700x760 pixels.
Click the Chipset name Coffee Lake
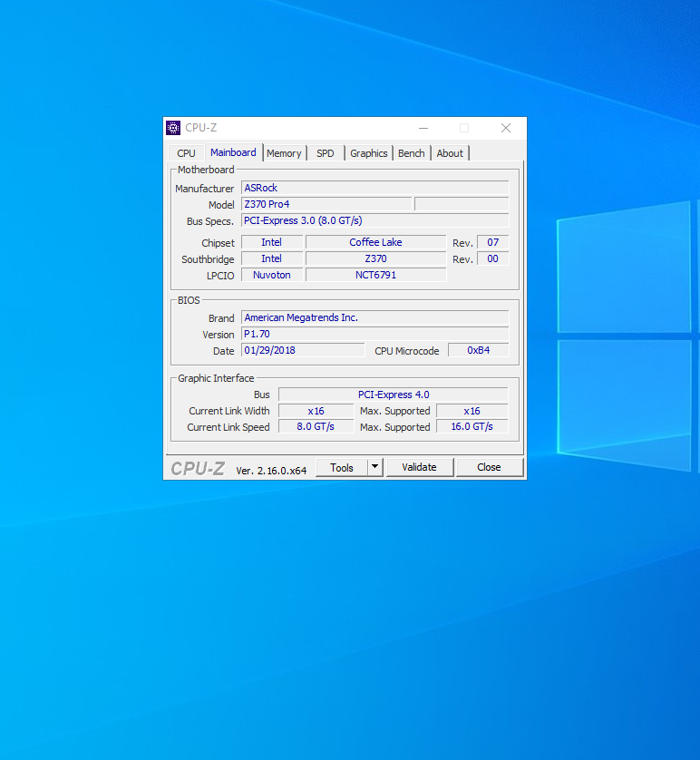pos(376,242)
